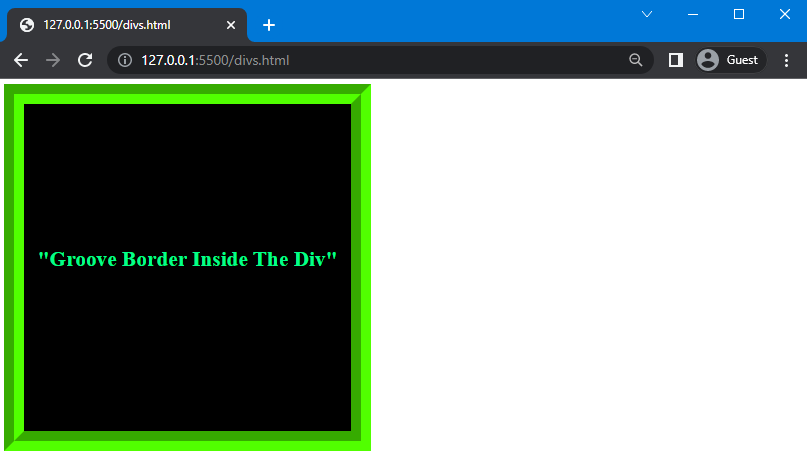
Task: Toggle the browser side panel
Action: coord(675,60)
